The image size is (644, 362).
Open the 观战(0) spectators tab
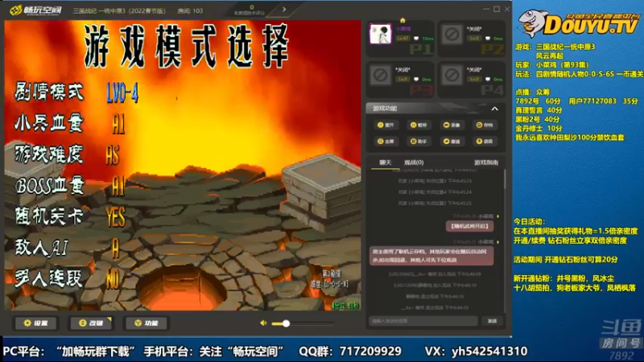414,162
